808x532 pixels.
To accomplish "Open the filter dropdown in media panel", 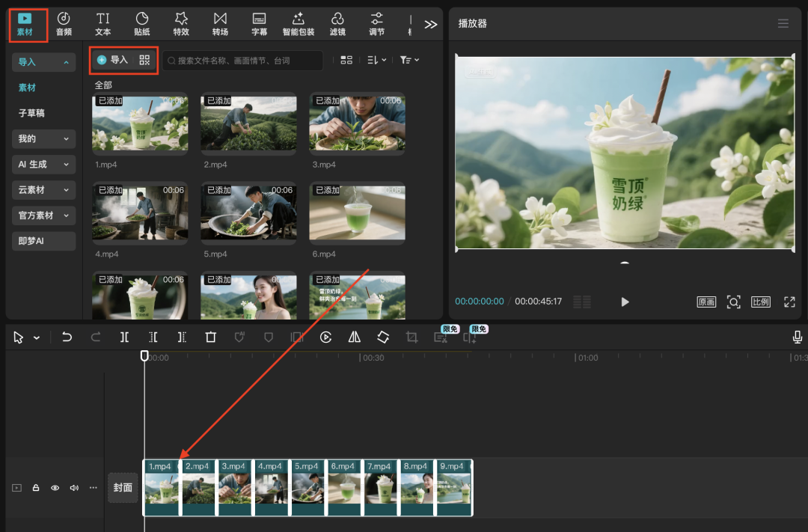I will pos(409,60).
